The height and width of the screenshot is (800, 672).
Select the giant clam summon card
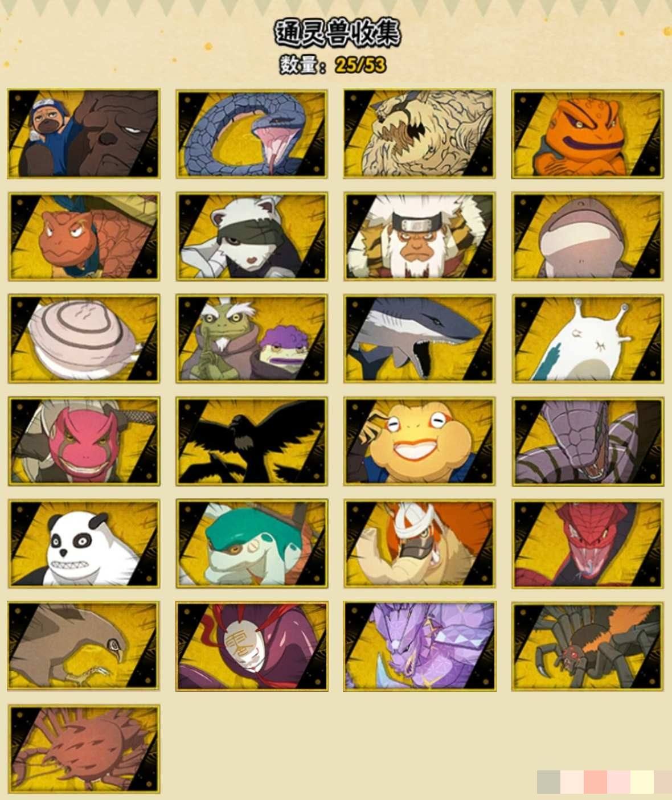(x=84, y=339)
